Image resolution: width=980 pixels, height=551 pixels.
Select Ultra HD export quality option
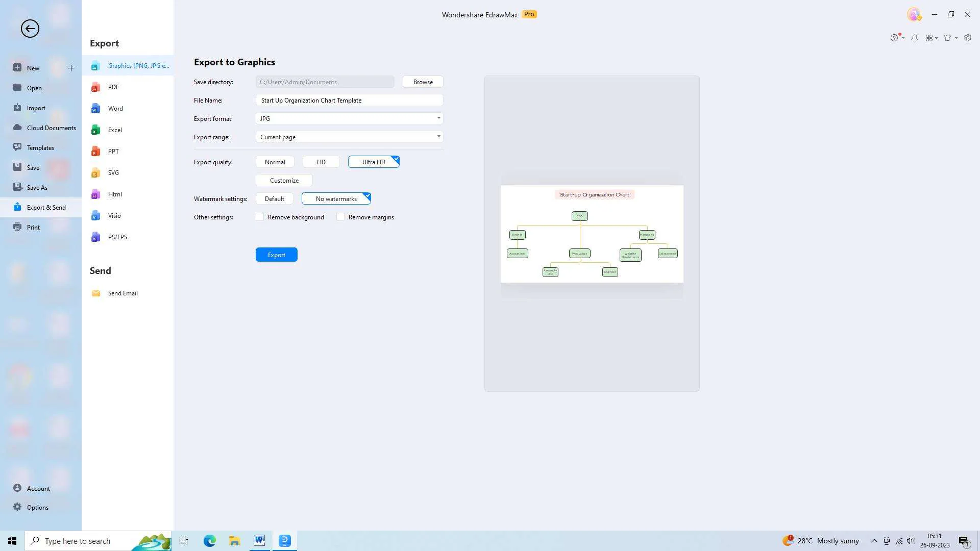click(x=374, y=161)
